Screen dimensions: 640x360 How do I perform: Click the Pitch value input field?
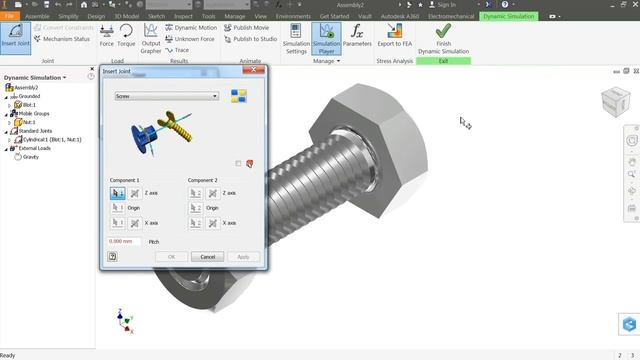124,241
